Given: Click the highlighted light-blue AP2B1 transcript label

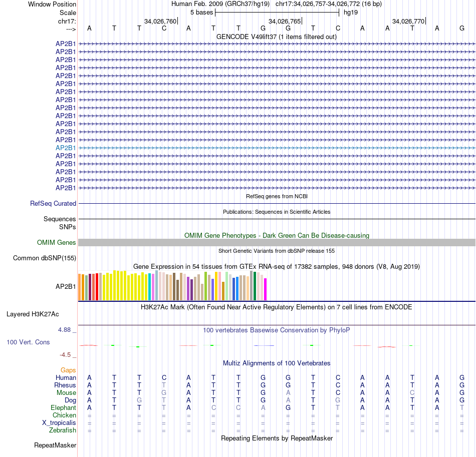Looking at the screenshot, I should tap(66, 148).
